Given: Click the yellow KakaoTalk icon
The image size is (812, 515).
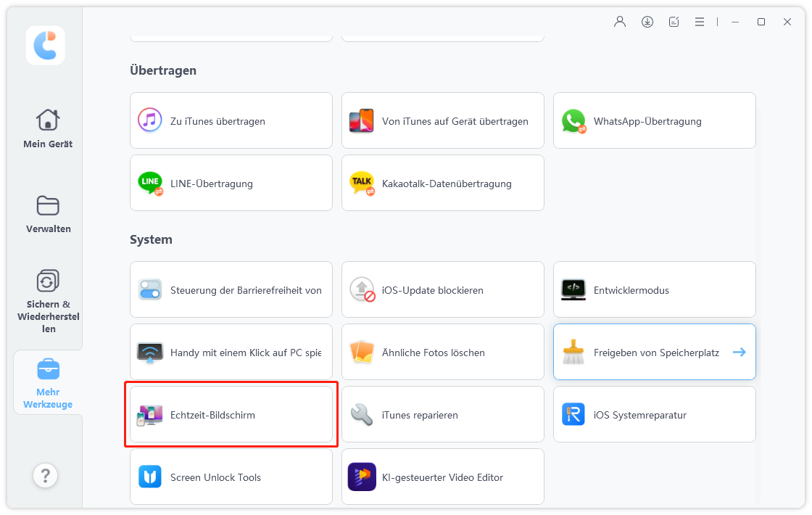Looking at the screenshot, I should point(362,183).
